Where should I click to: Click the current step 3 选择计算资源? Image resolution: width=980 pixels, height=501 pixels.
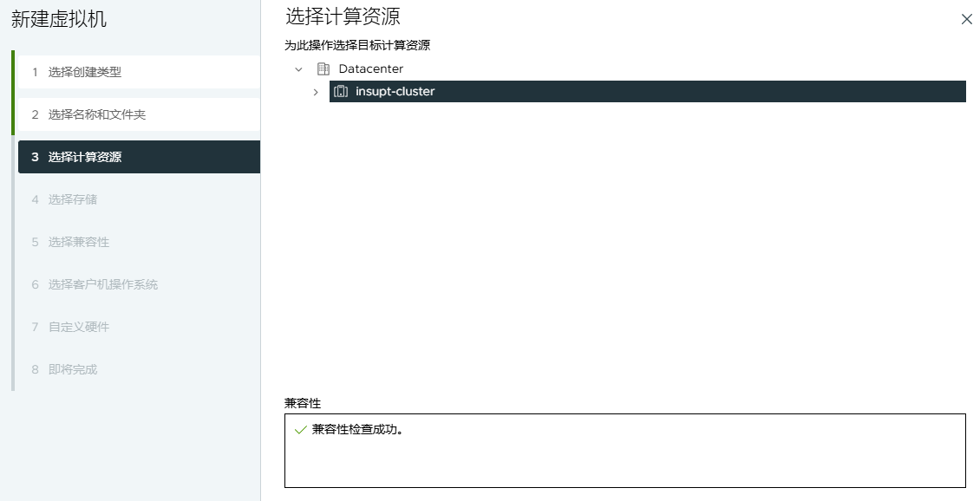click(x=85, y=157)
